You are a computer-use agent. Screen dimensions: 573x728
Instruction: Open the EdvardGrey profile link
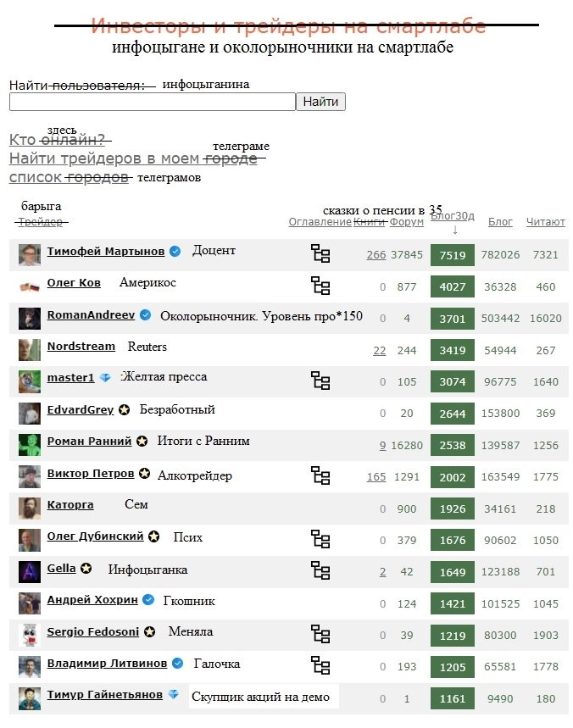(80, 411)
